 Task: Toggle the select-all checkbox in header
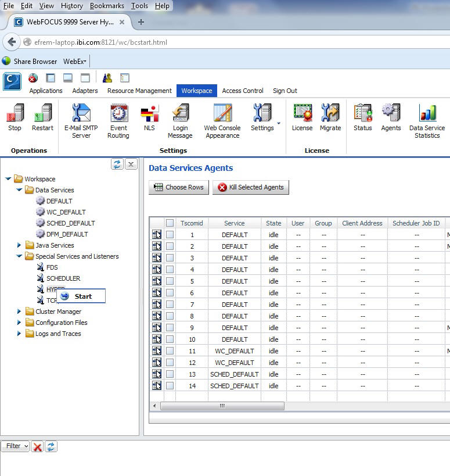coord(170,223)
